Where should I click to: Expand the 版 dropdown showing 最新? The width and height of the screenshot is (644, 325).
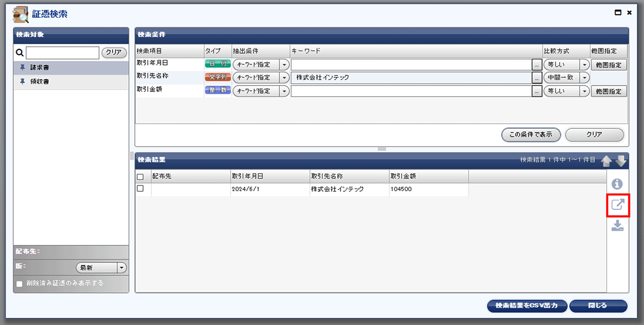[x=101, y=268]
